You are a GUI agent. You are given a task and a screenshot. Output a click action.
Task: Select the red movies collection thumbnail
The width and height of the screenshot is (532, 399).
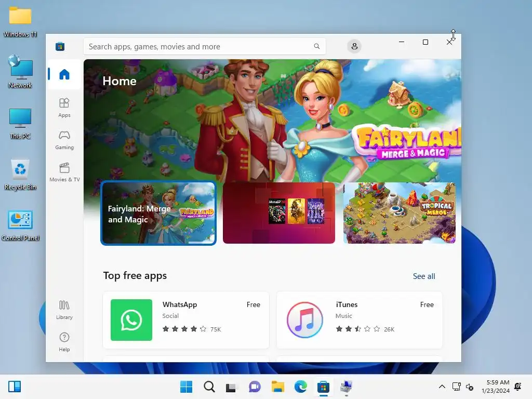click(279, 212)
